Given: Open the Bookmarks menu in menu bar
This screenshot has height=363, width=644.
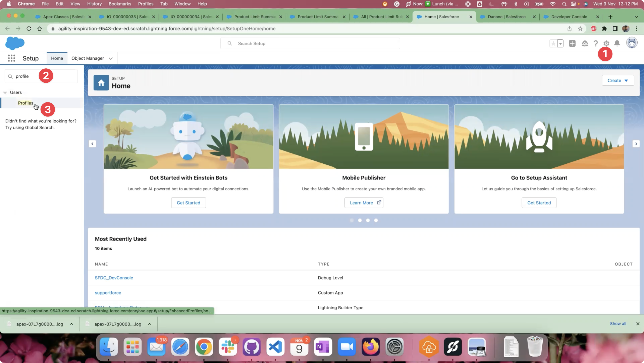Looking at the screenshot, I should (120, 4).
